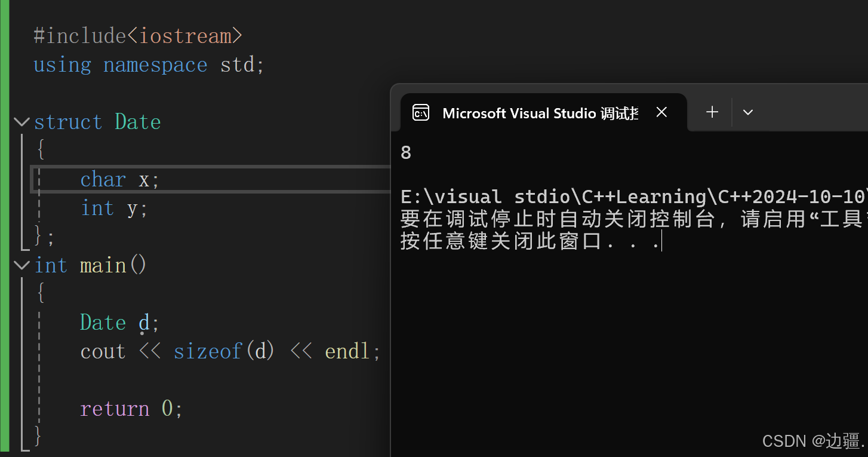The image size is (868, 457).
Task: Collapse the struct Date code block
Action: click(x=21, y=122)
